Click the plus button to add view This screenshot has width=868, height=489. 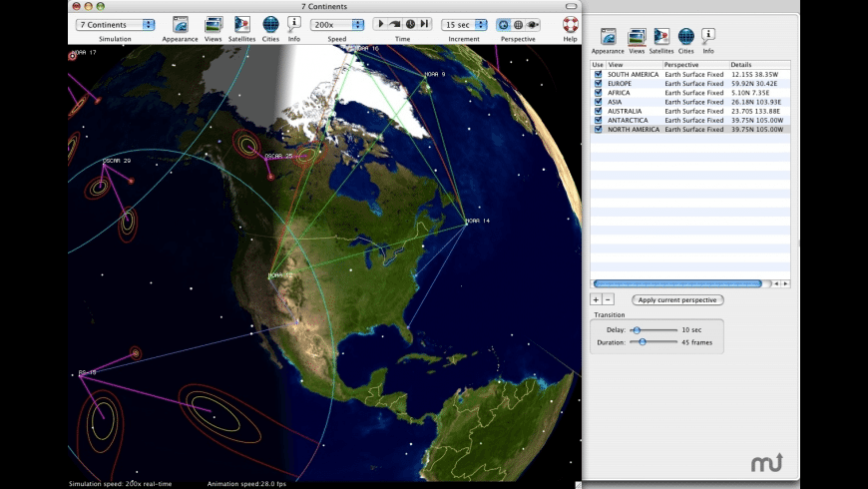coord(596,299)
